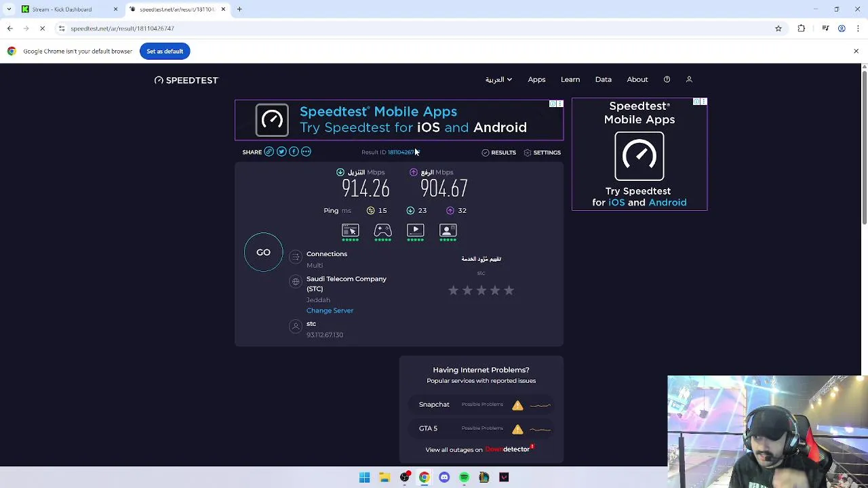The width and height of the screenshot is (868, 488).
Task: Open Windows Start menu
Action: pos(364,477)
